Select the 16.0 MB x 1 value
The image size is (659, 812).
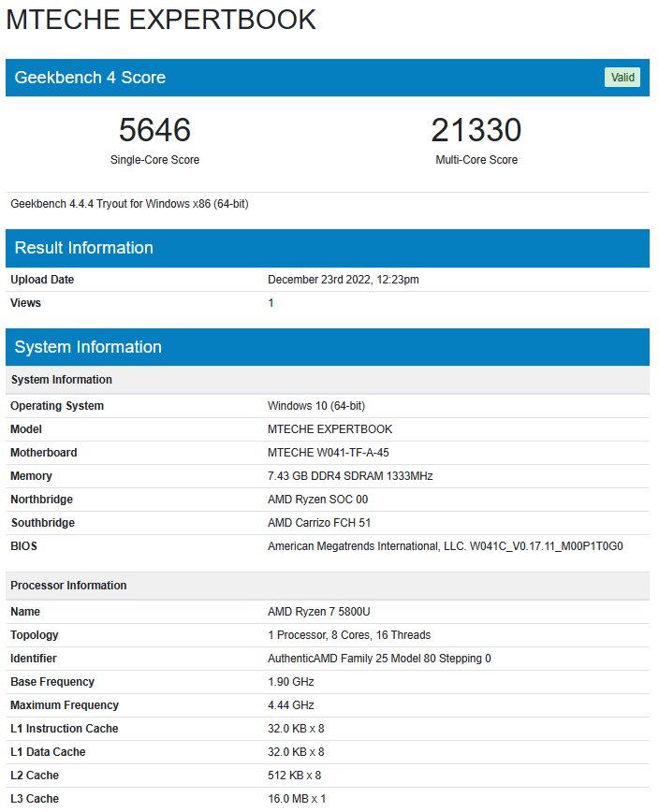click(x=297, y=799)
